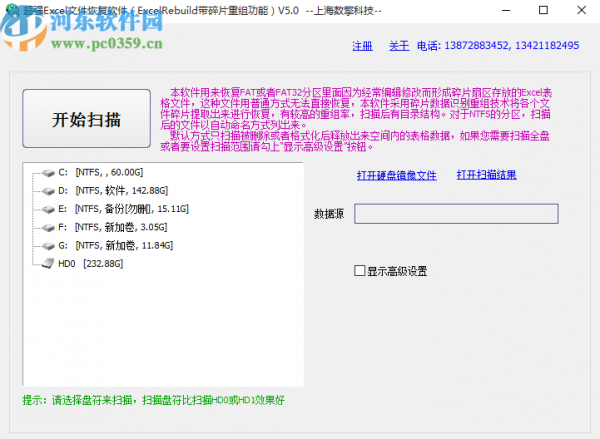Select G: [NTFS, 新加卷, 11.84G] entry
Image resolution: width=600 pixels, height=439 pixels.
click(116, 245)
